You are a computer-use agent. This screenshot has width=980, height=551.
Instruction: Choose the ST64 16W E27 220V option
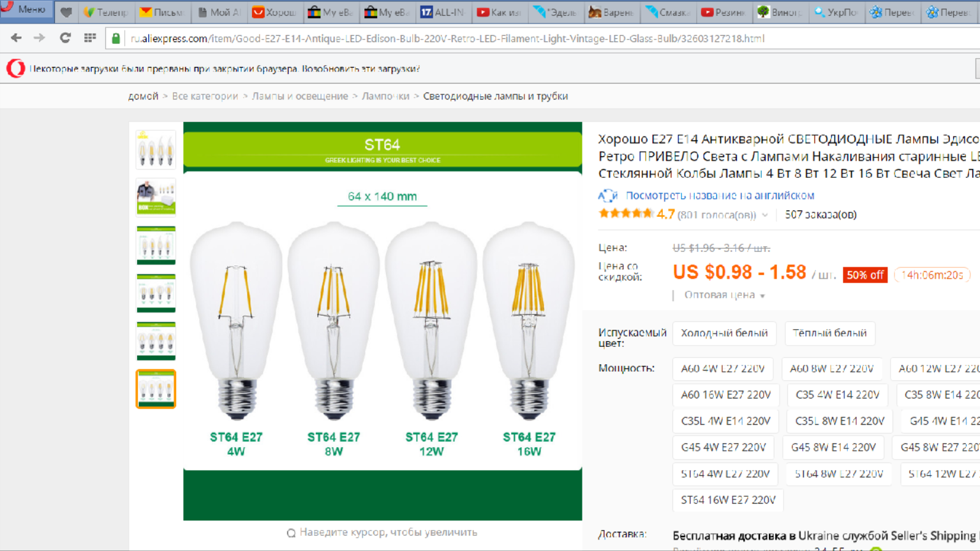pyautogui.click(x=728, y=500)
